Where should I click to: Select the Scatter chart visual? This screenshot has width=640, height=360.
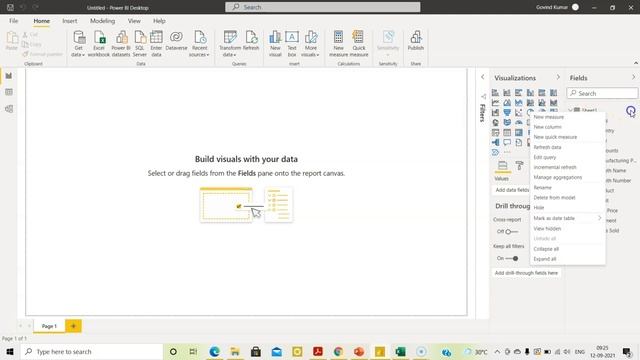pos(519,112)
